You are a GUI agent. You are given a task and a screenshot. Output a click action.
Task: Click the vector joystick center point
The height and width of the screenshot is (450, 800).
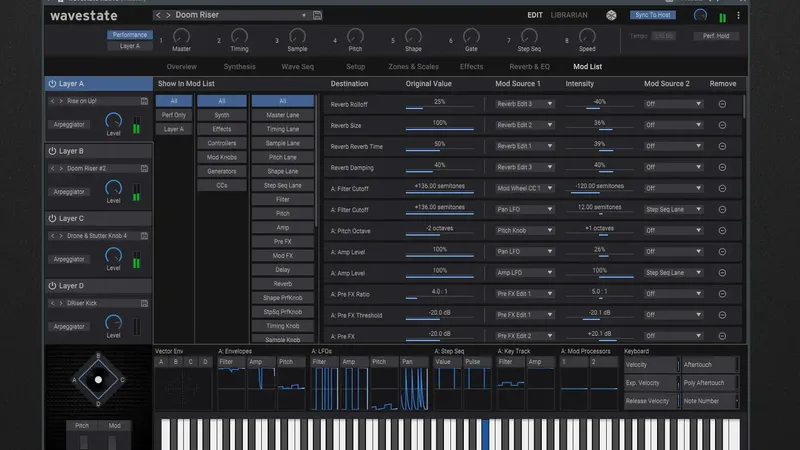point(98,380)
